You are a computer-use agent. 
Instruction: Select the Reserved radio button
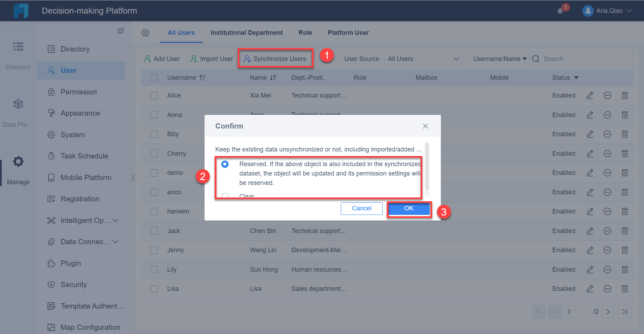pos(225,164)
